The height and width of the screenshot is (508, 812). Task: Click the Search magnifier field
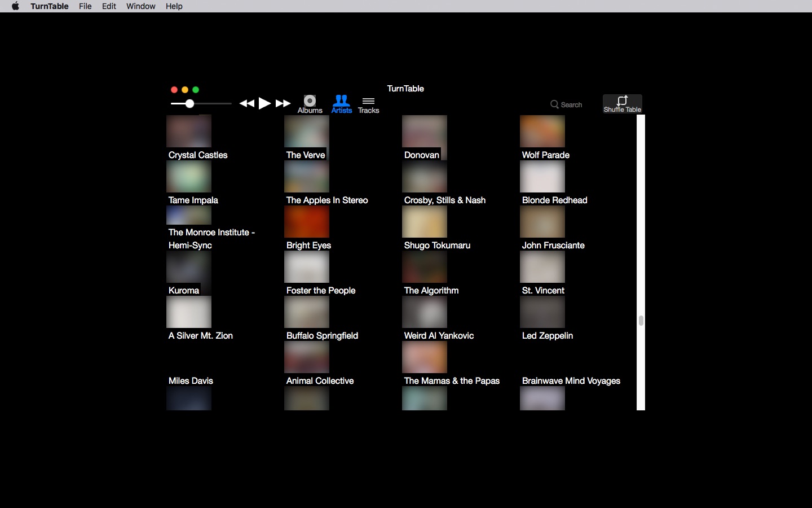pyautogui.click(x=566, y=104)
